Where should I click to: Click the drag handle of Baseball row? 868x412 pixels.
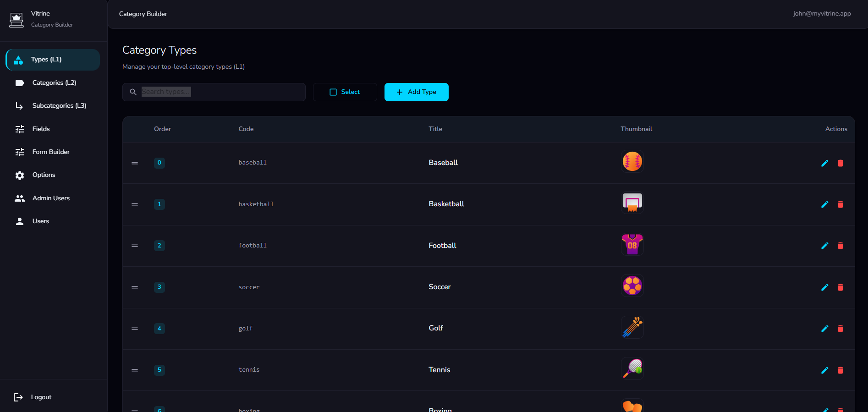135,163
